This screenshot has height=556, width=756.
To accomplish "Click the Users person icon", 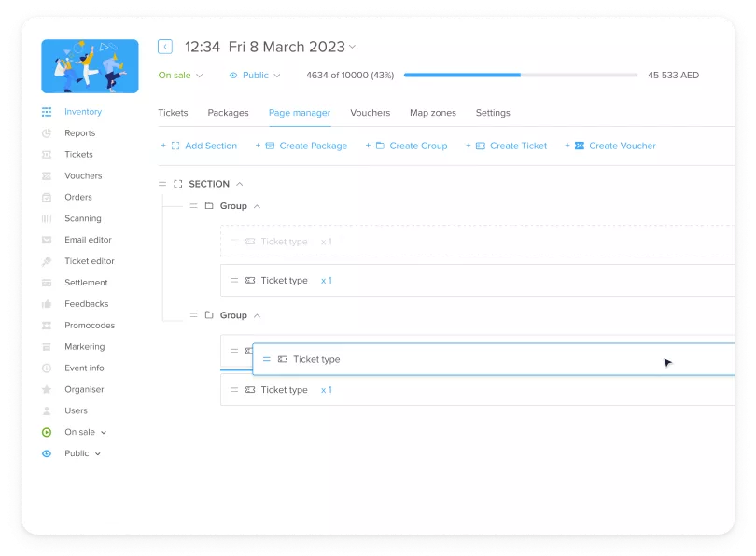I will coord(47,410).
